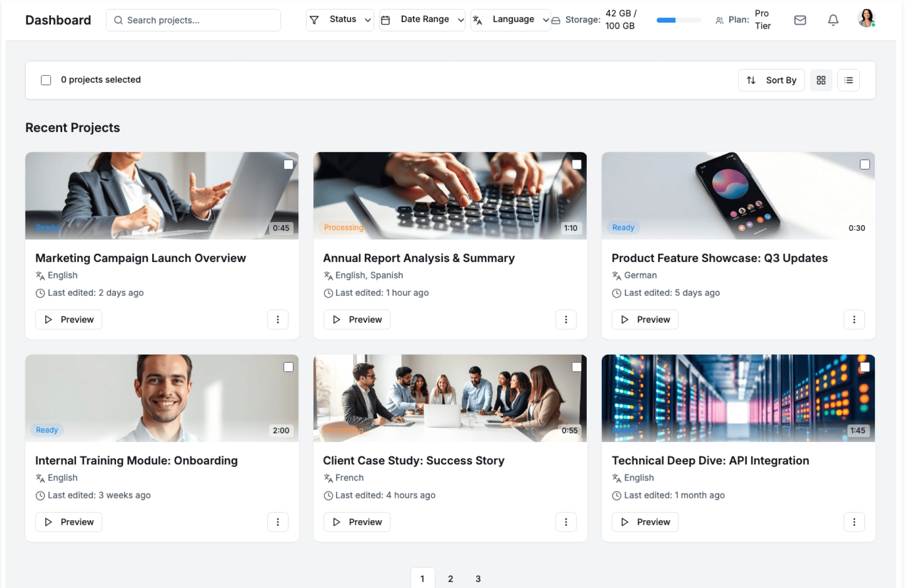Go to page 3 of projects
Image resolution: width=905 pixels, height=588 pixels.
478,579
